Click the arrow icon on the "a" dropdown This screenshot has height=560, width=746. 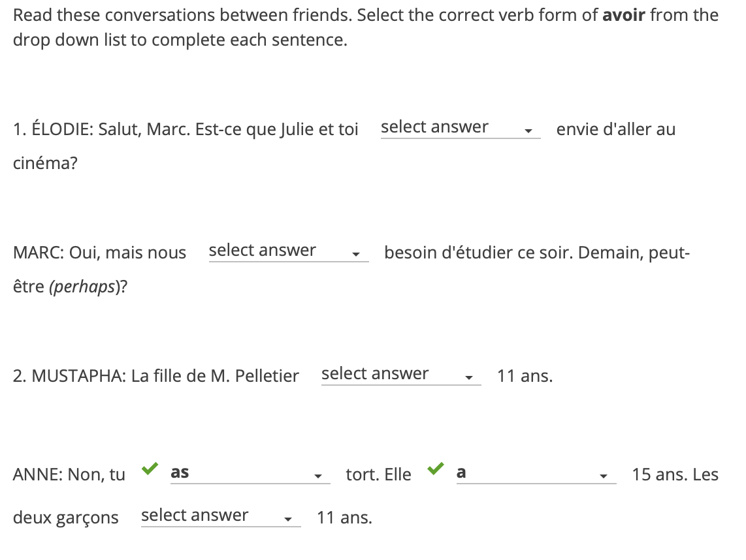click(604, 476)
